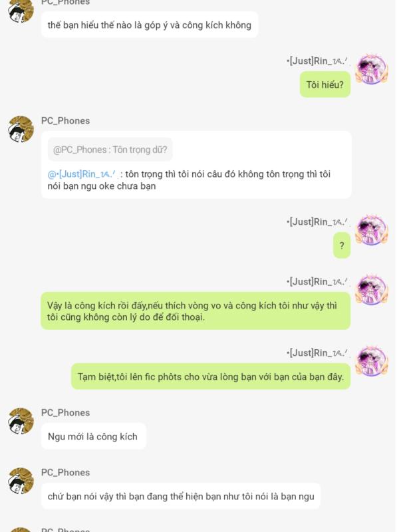
Task: Click PC_Phones username above 'Ngu mới là công kích'
Action: click(65, 413)
